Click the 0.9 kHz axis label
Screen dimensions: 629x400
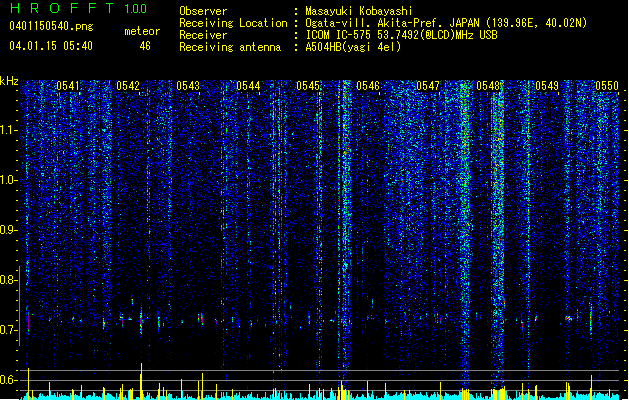(x=8, y=230)
